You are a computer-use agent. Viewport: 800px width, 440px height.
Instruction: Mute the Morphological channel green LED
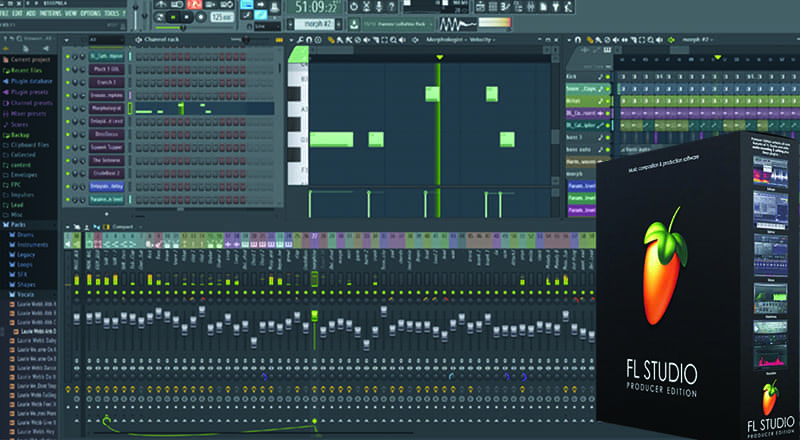click(x=67, y=109)
